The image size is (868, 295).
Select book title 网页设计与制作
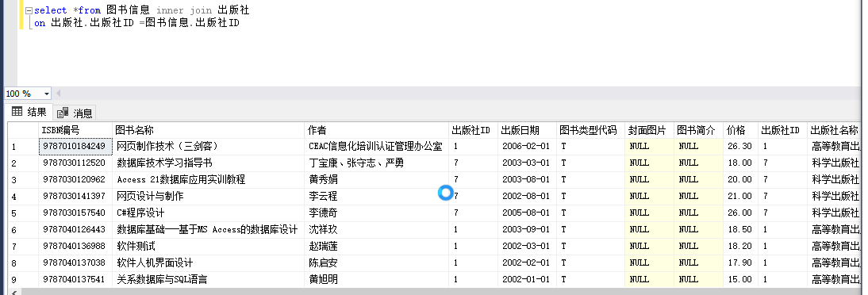coord(208,197)
